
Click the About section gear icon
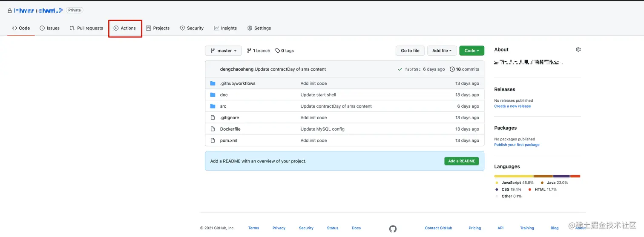click(578, 49)
